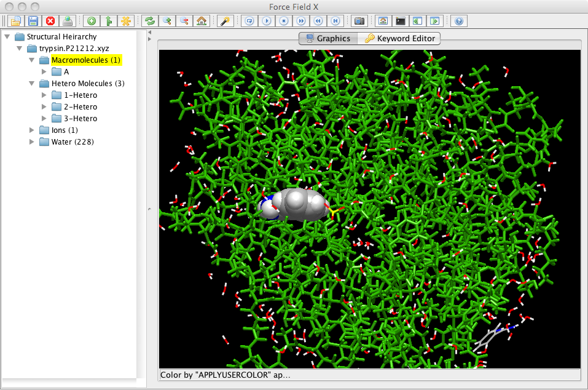588x390 pixels.
Task: Click the zoom in magnifier icon
Action: pos(167,21)
